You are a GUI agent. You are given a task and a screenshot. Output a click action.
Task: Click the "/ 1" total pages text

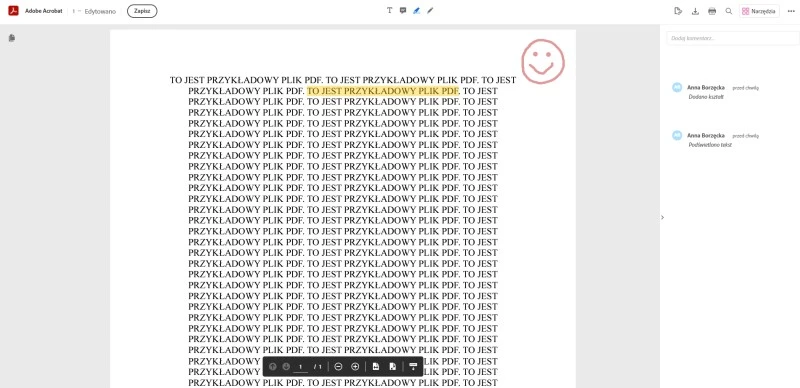click(x=317, y=367)
